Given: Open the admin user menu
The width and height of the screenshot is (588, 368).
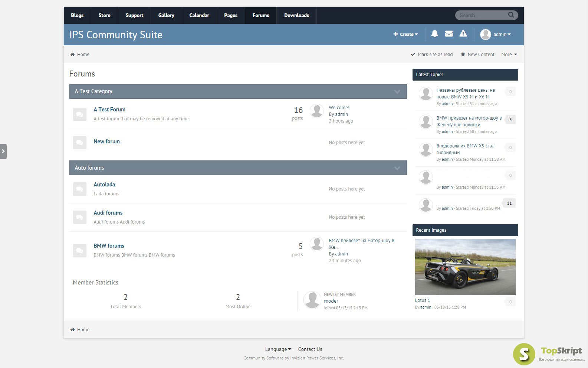Looking at the screenshot, I should pyautogui.click(x=502, y=34).
